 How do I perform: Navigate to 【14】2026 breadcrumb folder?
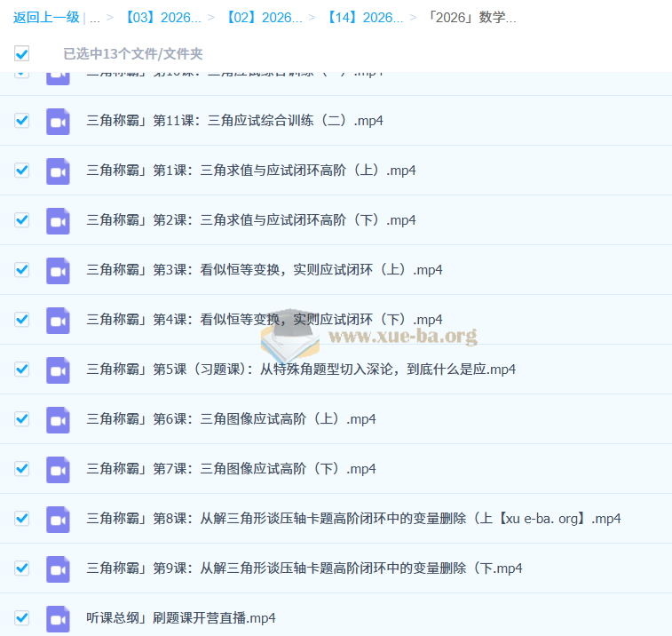click(x=364, y=18)
